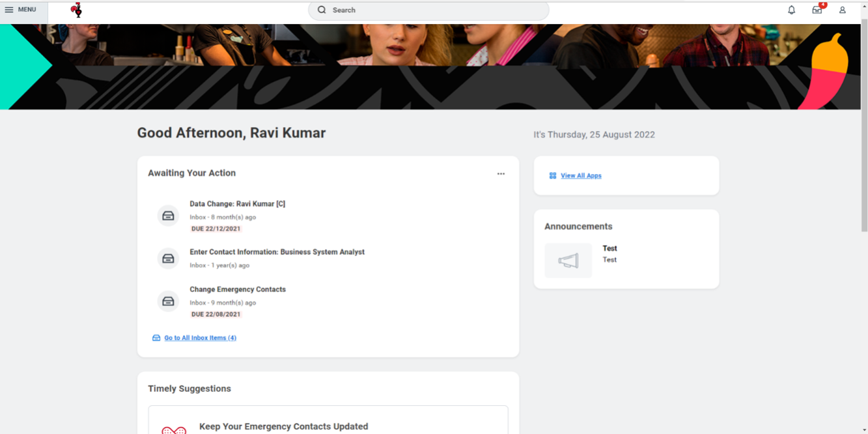This screenshot has height=434, width=868.
Task: Open Enter Contact Information: Business System Analyst
Action: point(277,252)
